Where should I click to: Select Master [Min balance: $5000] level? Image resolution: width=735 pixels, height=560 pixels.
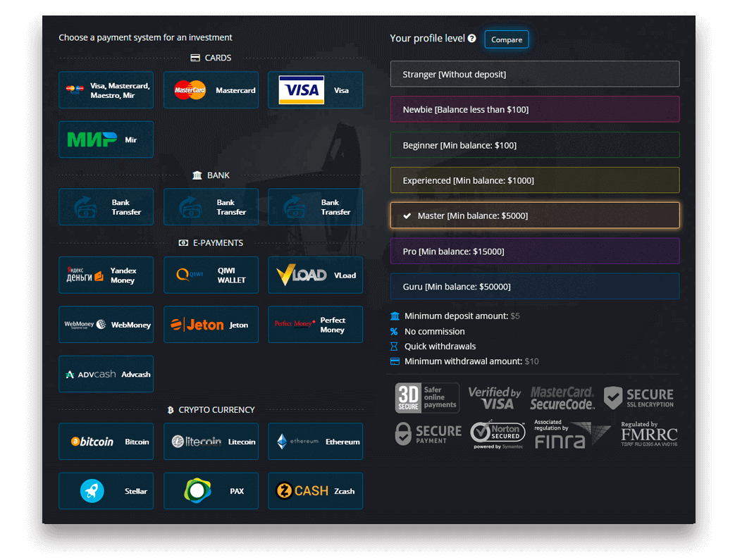click(x=535, y=216)
